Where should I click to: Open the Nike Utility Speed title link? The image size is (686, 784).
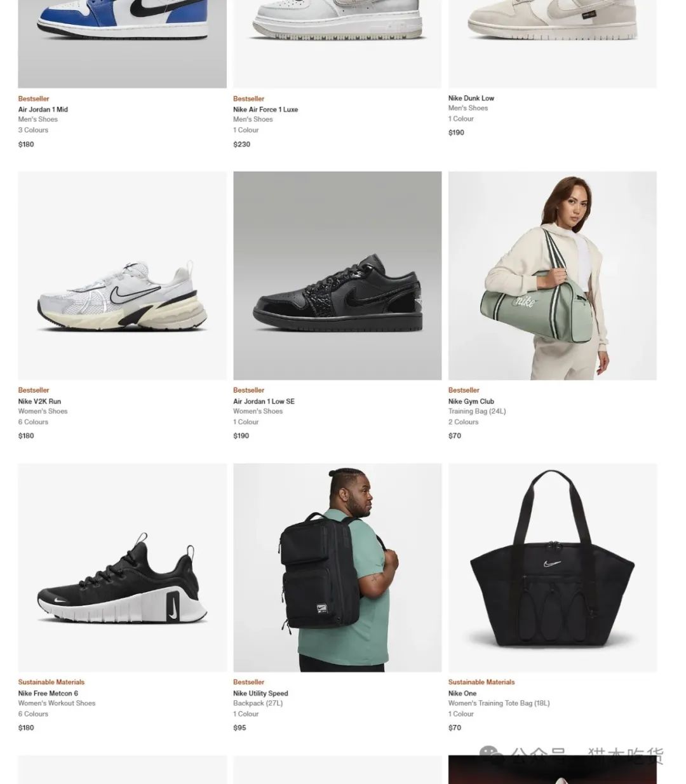[x=260, y=693]
